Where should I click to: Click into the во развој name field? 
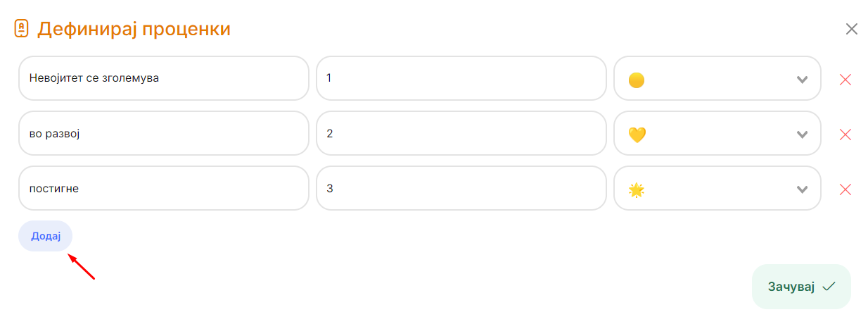click(x=163, y=133)
